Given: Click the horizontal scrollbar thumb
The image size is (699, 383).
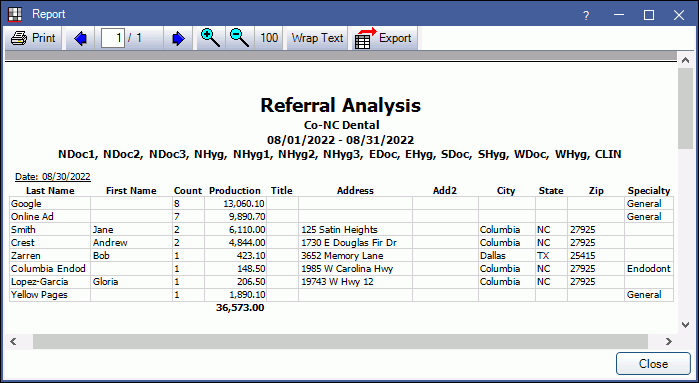Looking at the screenshot, I should 340,342.
